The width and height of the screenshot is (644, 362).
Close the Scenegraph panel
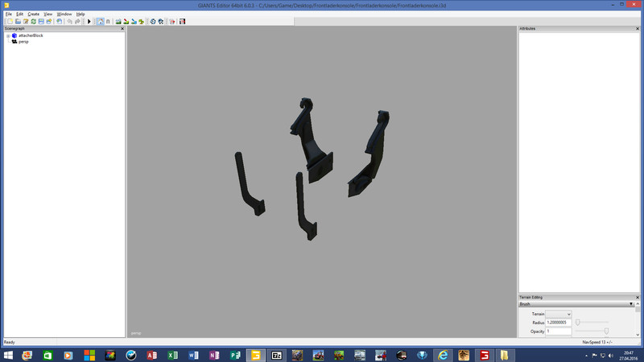point(122,28)
